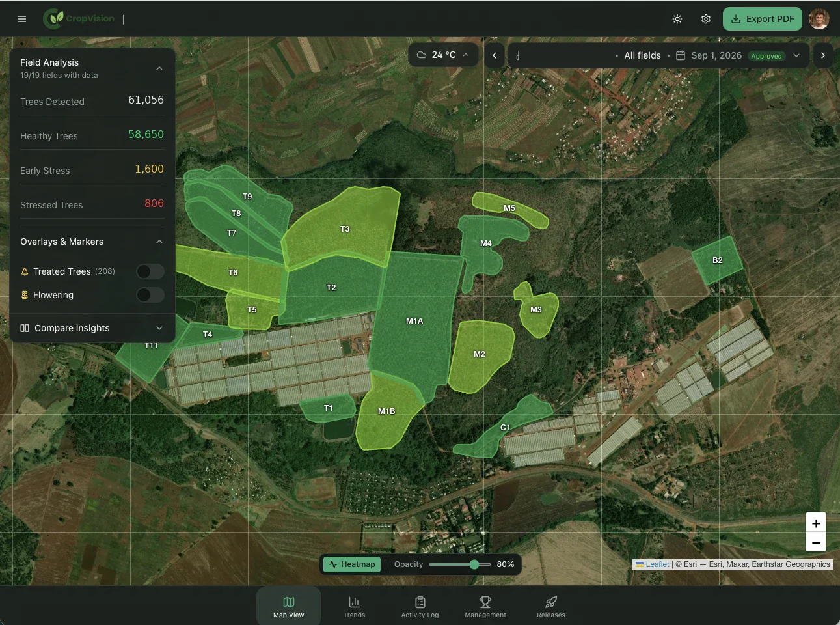Collapse the Field Analysis panel

pyautogui.click(x=159, y=68)
